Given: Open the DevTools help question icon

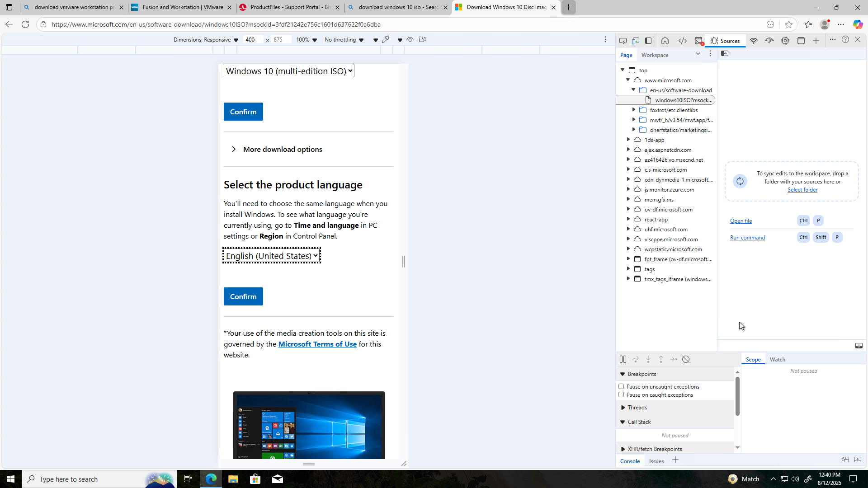Looking at the screenshot, I should coord(845,40).
